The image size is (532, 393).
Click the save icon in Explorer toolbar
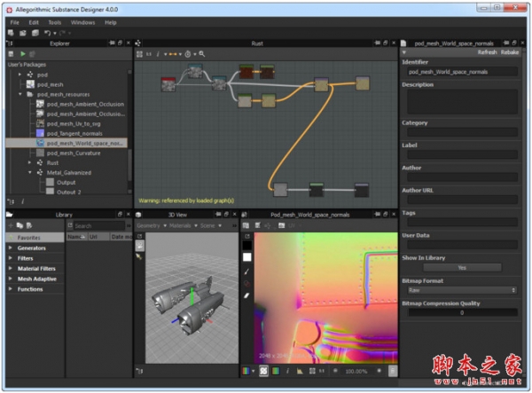click(11, 54)
